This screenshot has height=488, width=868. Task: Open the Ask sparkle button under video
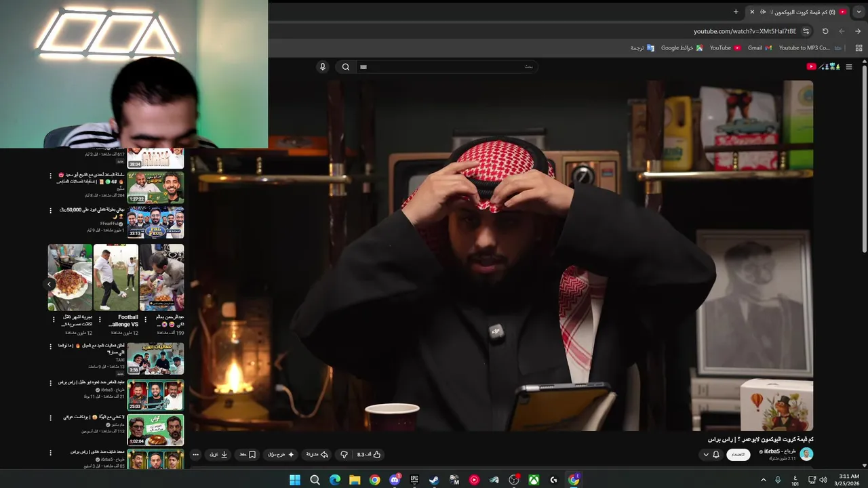click(x=281, y=454)
